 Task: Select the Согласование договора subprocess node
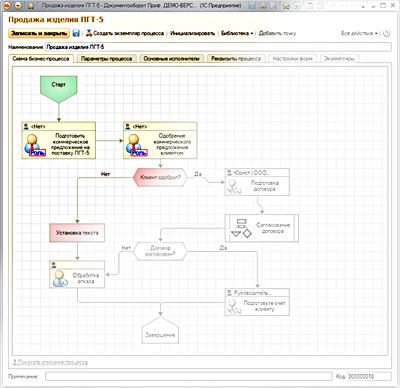tap(262, 228)
